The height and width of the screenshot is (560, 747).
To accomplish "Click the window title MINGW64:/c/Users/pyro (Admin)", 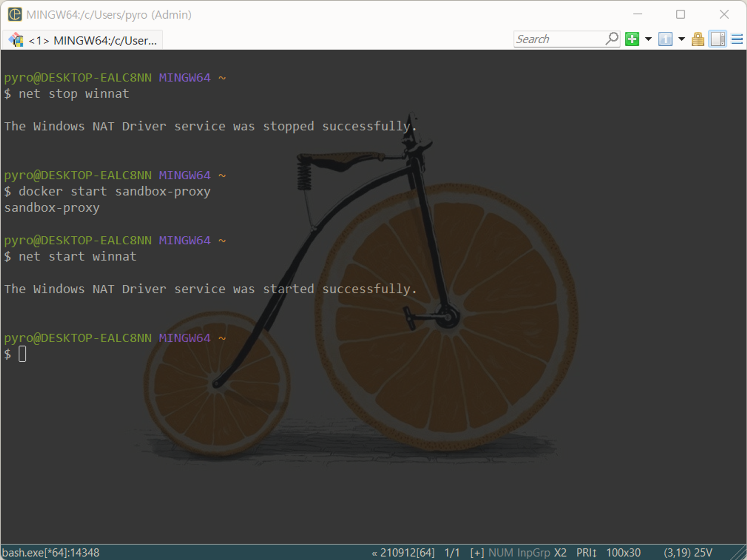I will pyautogui.click(x=109, y=15).
